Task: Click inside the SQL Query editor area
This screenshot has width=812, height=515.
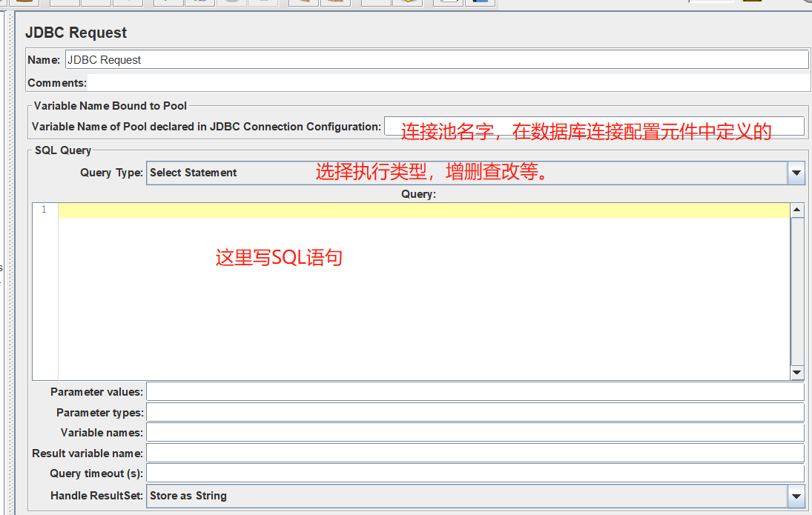Action: coord(424,291)
